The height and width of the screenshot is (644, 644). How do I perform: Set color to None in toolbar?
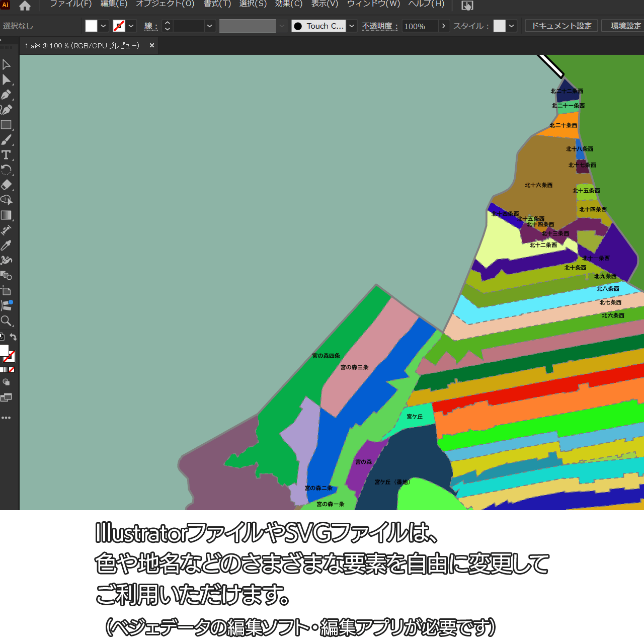pyautogui.click(x=12, y=370)
